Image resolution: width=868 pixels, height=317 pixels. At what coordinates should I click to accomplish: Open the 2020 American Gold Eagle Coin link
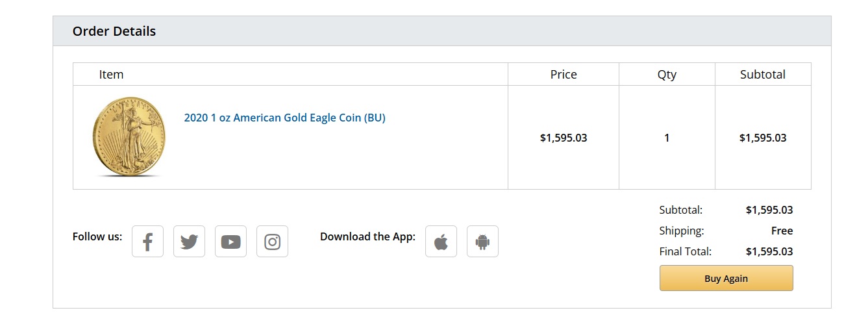point(284,118)
